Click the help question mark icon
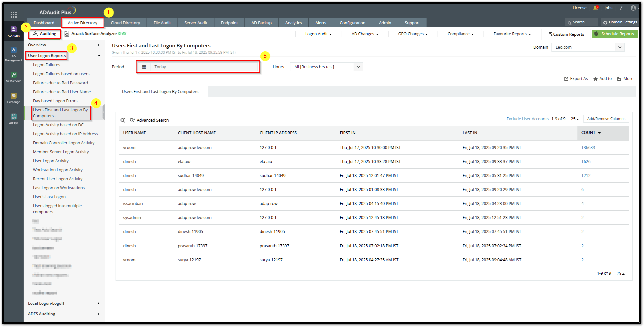Screen dimensions: 644x327 pos(621,8)
